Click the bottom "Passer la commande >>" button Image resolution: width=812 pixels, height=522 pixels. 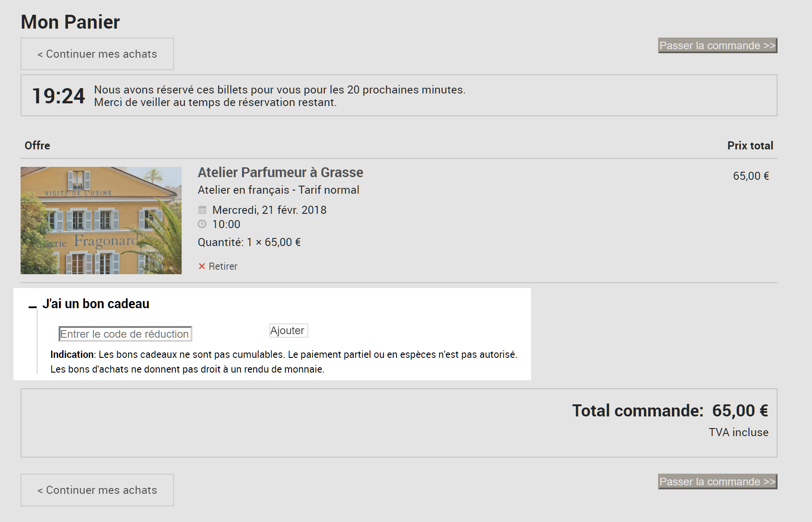tap(718, 482)
